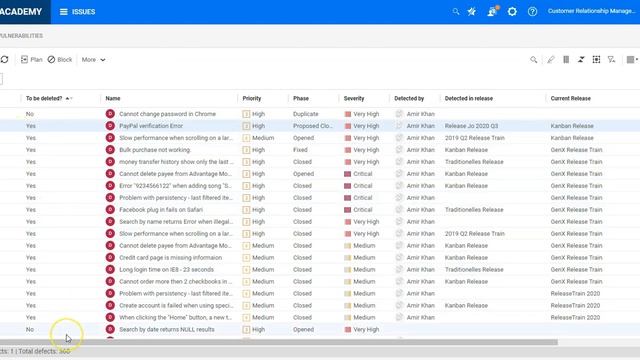
Task: Click Very High severity swatch in PayPal row
Action: [348, 126]
